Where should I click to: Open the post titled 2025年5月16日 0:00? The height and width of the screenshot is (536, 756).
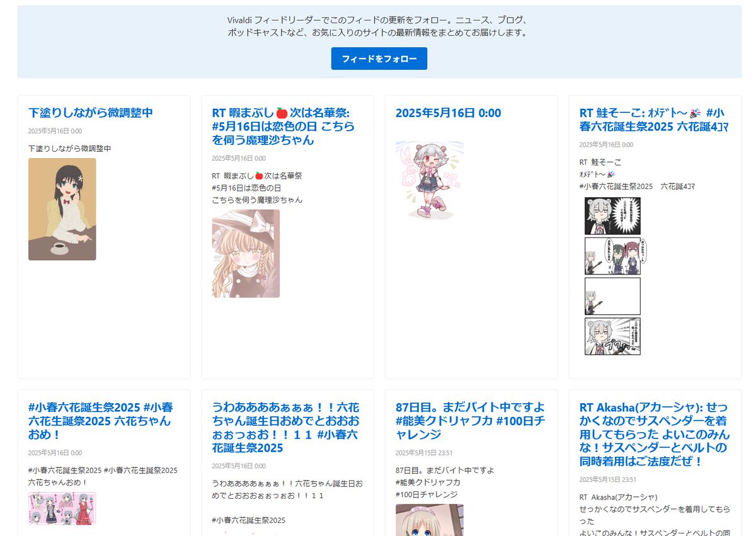(448, 113)
